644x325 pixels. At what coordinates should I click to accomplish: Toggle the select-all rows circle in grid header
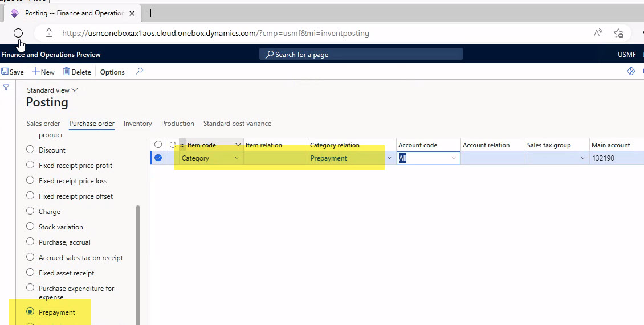tap(158, 145)
